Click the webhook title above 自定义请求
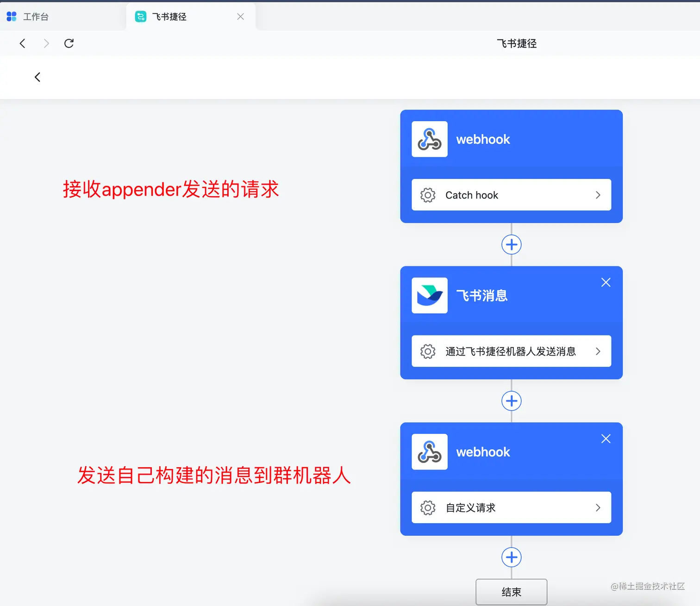The image size is (700, 606). coord(483,452)
